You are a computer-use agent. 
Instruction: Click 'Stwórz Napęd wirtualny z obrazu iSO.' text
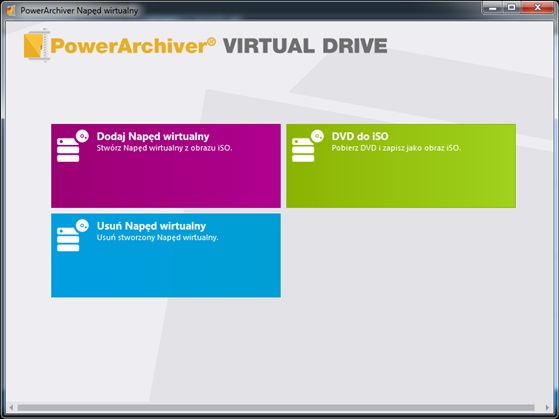click(164, 148)
